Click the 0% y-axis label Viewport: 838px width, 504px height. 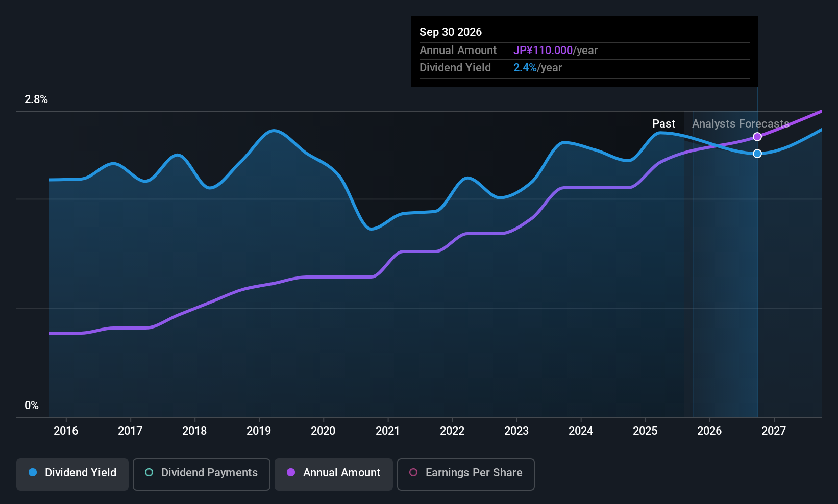32,406
